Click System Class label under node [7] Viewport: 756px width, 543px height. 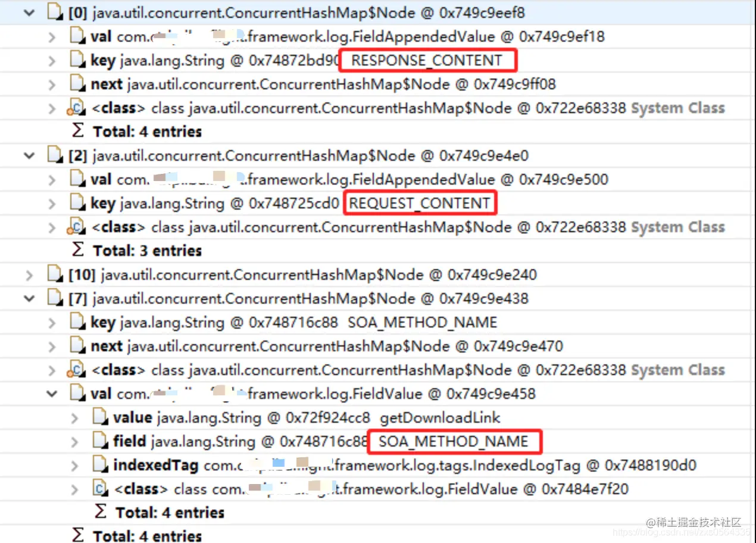pyautogui.click(x=678, y=370)
